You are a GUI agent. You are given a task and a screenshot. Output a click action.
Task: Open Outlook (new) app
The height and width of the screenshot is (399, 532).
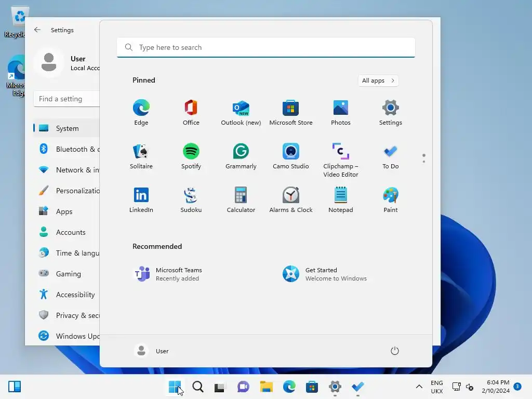point(241,113)
